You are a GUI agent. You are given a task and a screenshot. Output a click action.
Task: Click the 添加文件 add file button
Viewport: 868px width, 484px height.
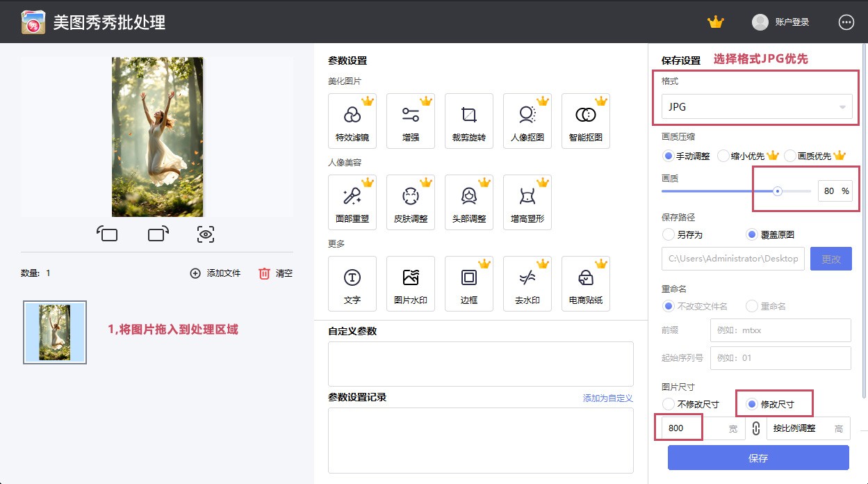[215, 273]
